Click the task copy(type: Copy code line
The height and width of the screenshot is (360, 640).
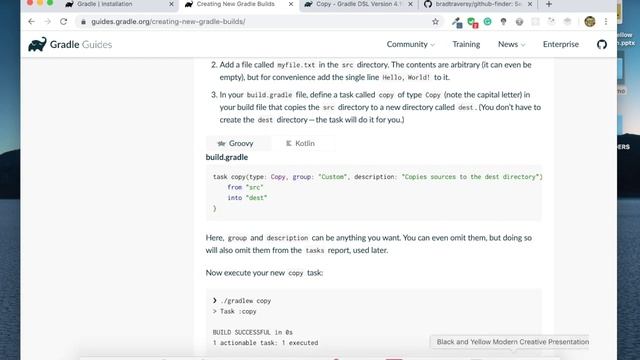click(x=378, y=177)
